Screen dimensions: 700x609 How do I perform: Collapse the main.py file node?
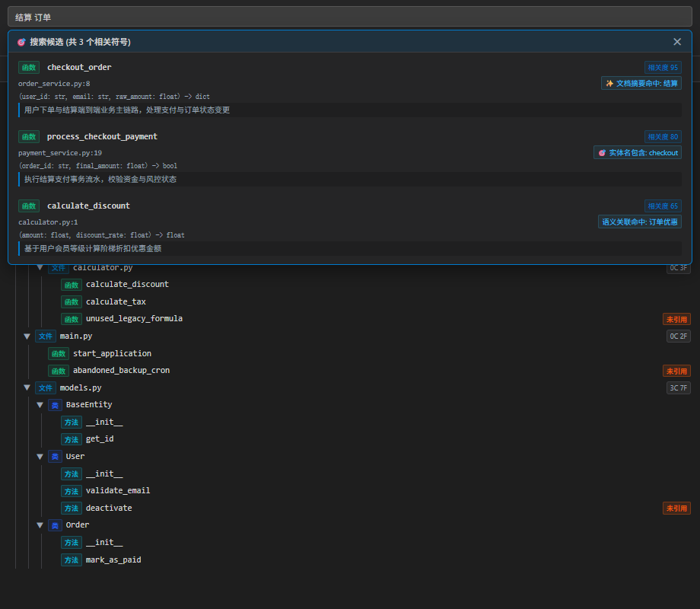27,336
